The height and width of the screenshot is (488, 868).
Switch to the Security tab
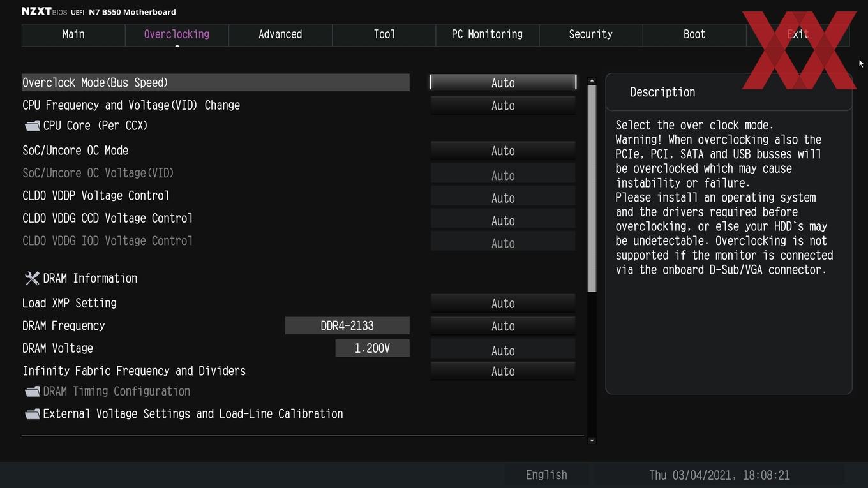point(590,34)
